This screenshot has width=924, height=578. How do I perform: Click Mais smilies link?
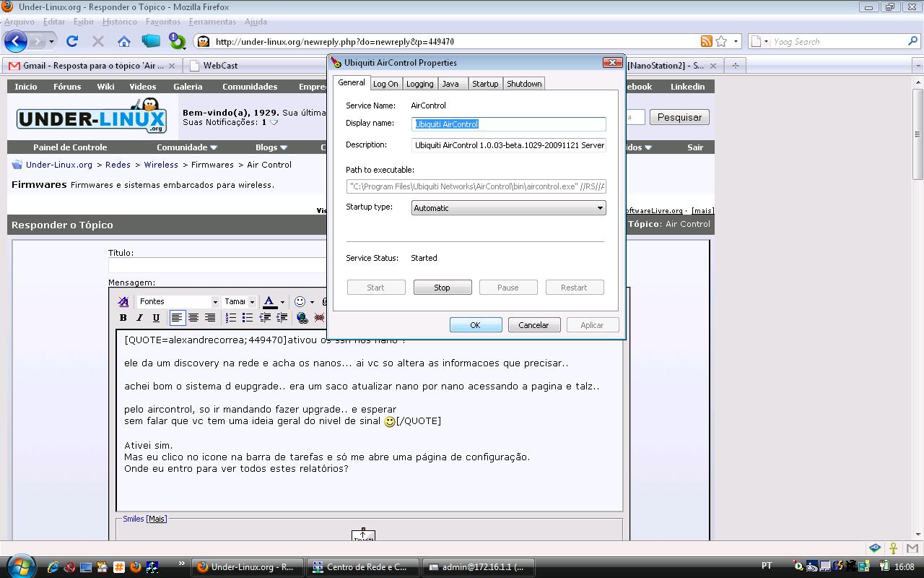coord(157,519)
